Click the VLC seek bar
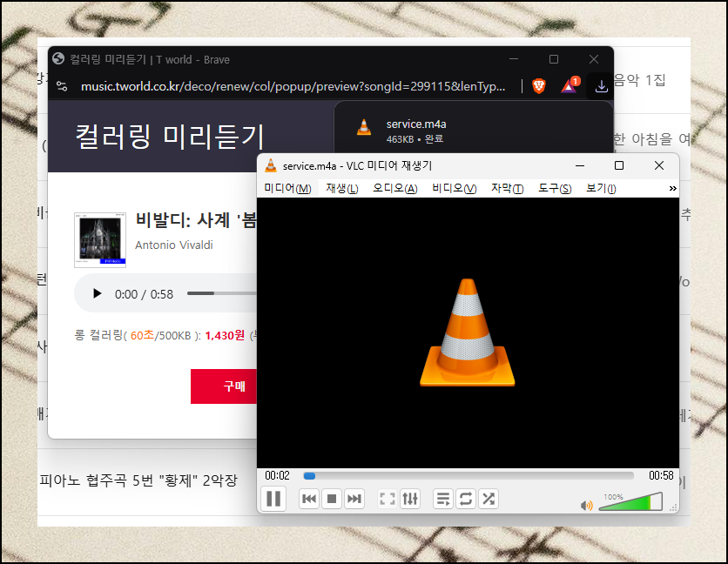728x564 pixels. 468,476
